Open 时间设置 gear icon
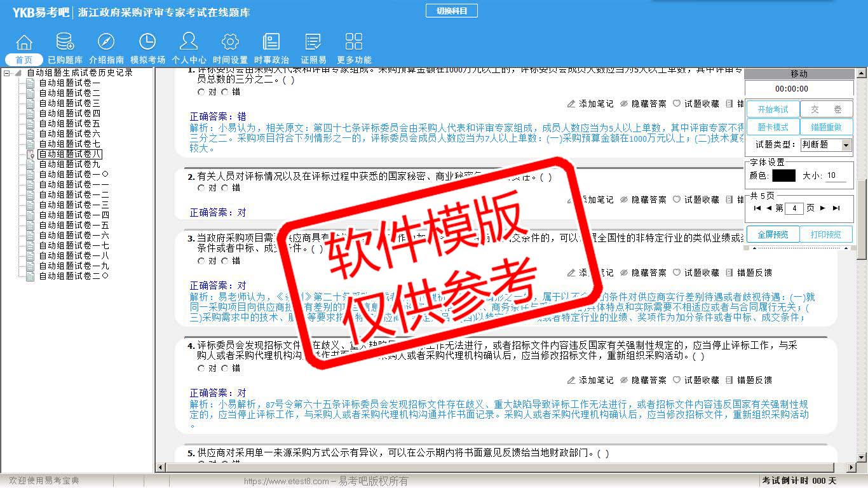The height and width of the screenshot is (488, 868). click(x=230, y=43)
